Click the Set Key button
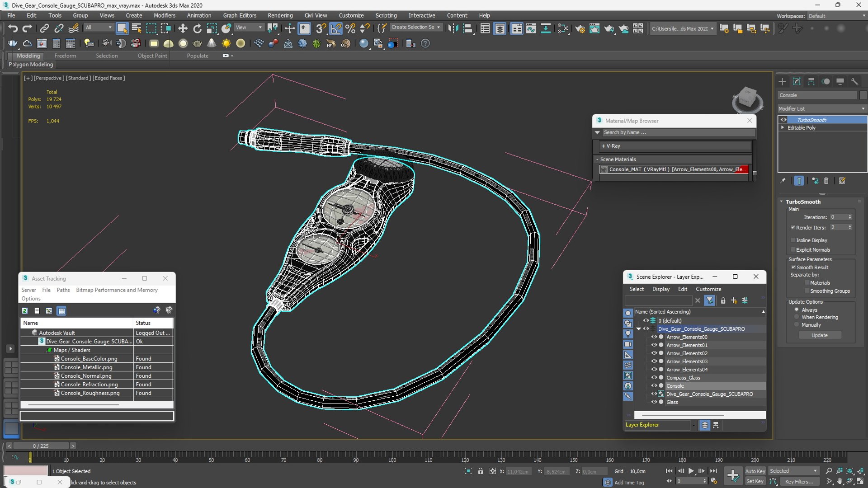The width and height of the screenshot is (868, 488). (x=755, y=482)
